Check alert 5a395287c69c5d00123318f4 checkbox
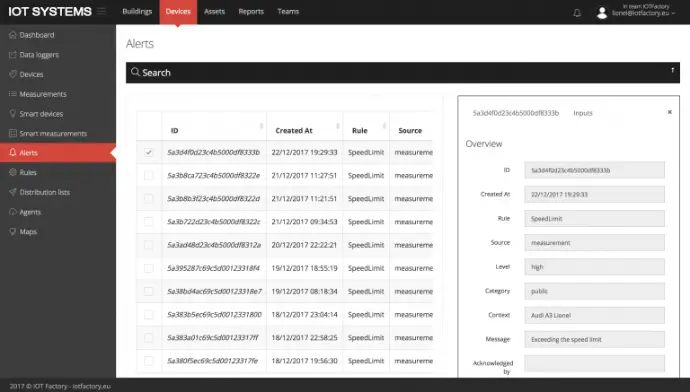This screenshot has width=690, height=392. coord(149,268)
